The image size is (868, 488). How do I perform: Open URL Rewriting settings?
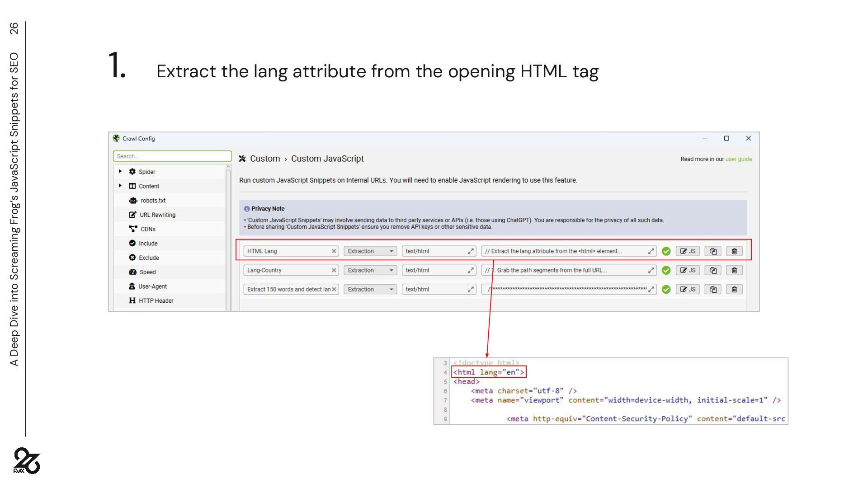157,215
